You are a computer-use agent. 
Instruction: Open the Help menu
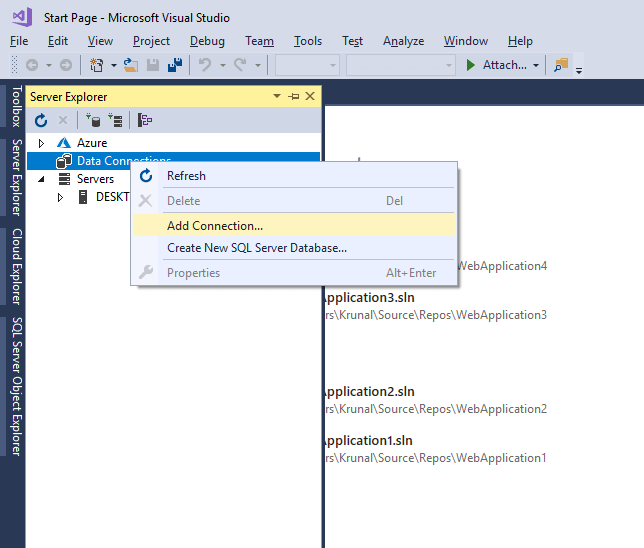(520, 41)
